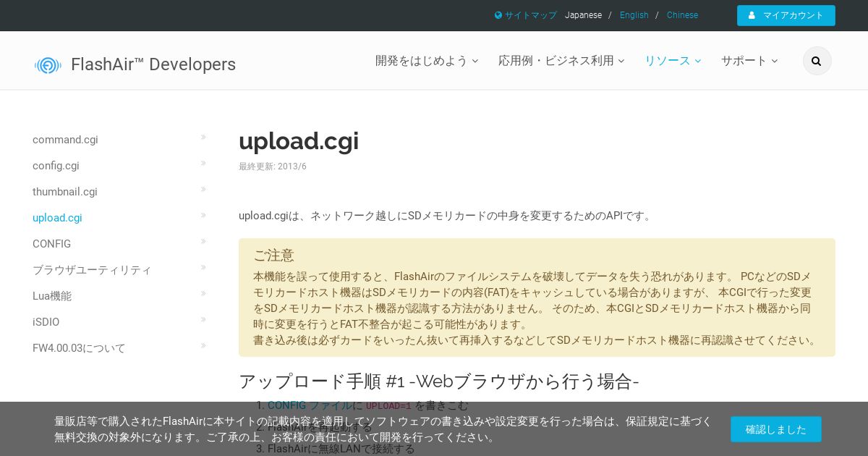Select config.cgi in the sidebar
The width and height of the screenshot is (868, 456).
click(x=56, y=166)
